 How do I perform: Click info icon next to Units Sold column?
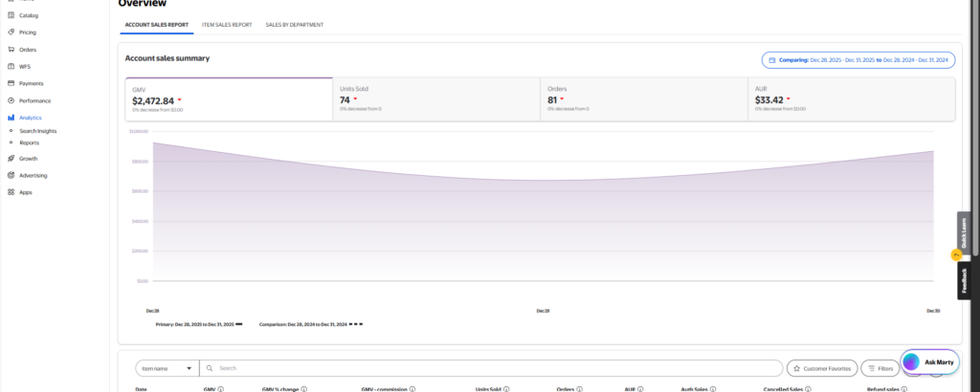point(506,389)
